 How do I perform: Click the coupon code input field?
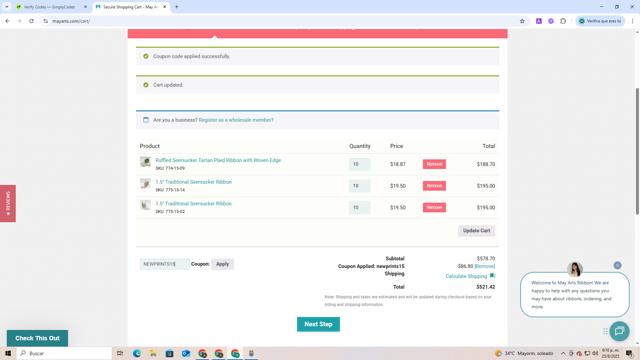coord(164,264)
